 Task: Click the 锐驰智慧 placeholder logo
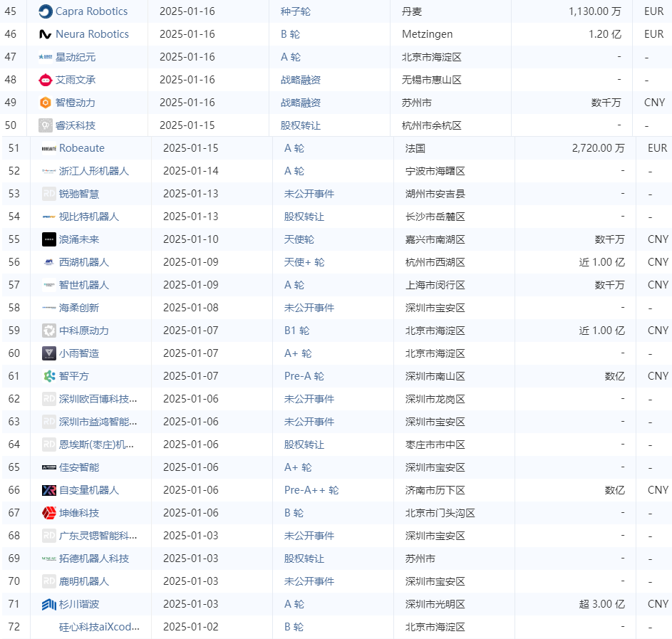point(49,194)
